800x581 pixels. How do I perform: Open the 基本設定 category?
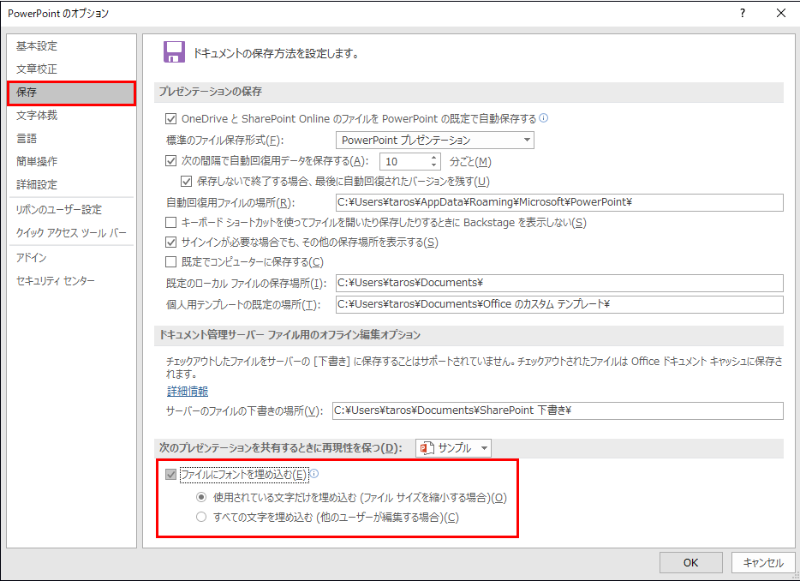point(37,46)
